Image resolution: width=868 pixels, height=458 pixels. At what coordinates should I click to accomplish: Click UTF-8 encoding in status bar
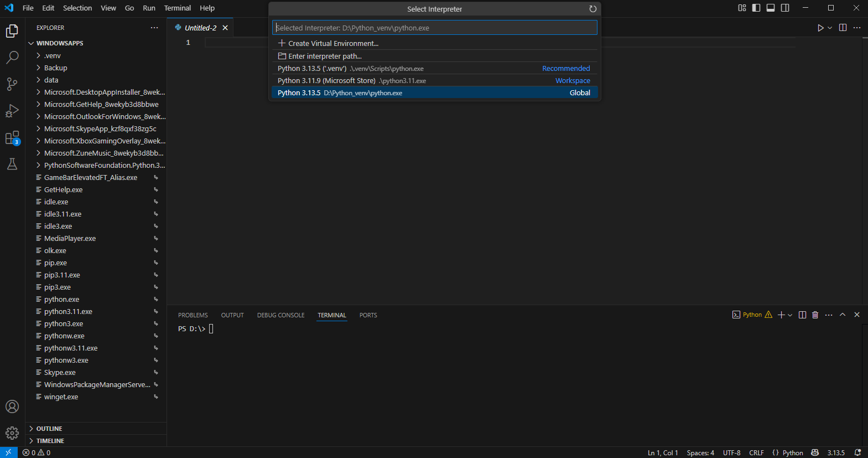pyautogui.click(x=732, y=452)
